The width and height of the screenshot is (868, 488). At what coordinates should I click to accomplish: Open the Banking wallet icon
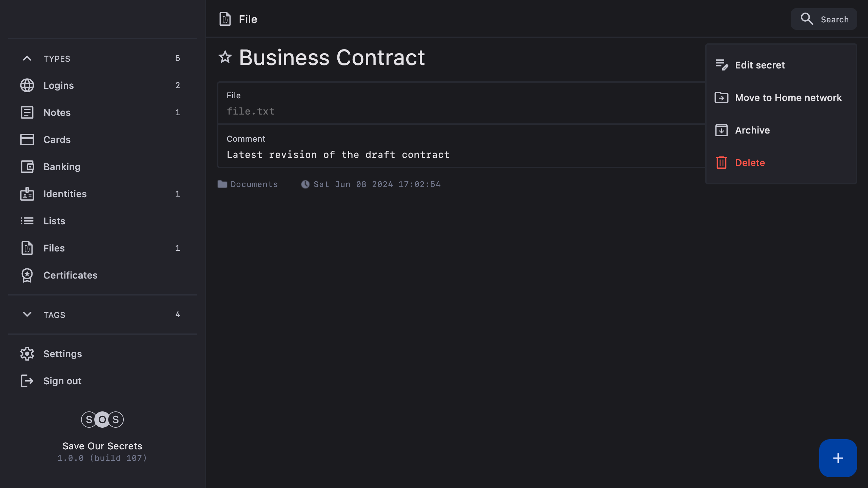(27, 167)
